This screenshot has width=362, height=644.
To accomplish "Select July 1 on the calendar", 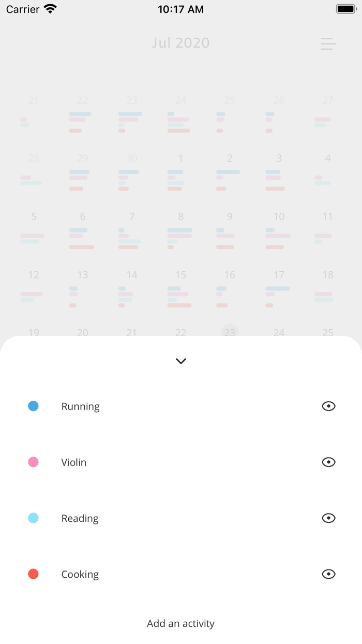I will pyautogui.click(x=180, y=158).
